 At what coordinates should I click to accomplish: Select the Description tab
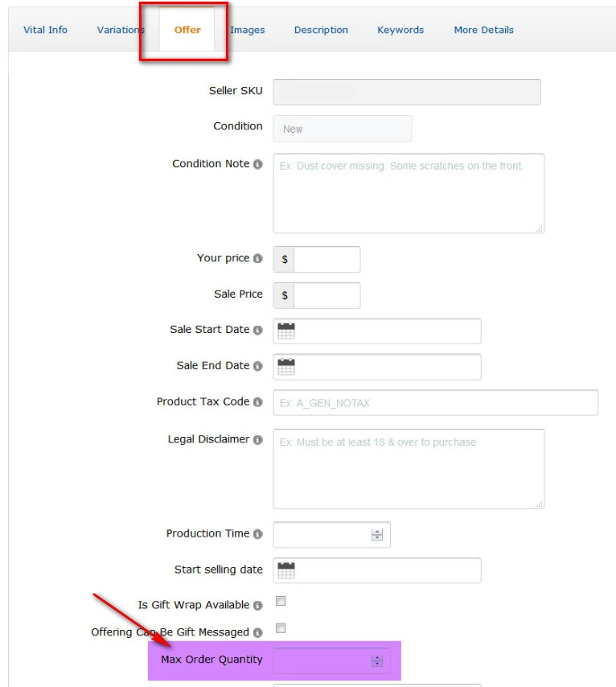[x=321, y=30]
